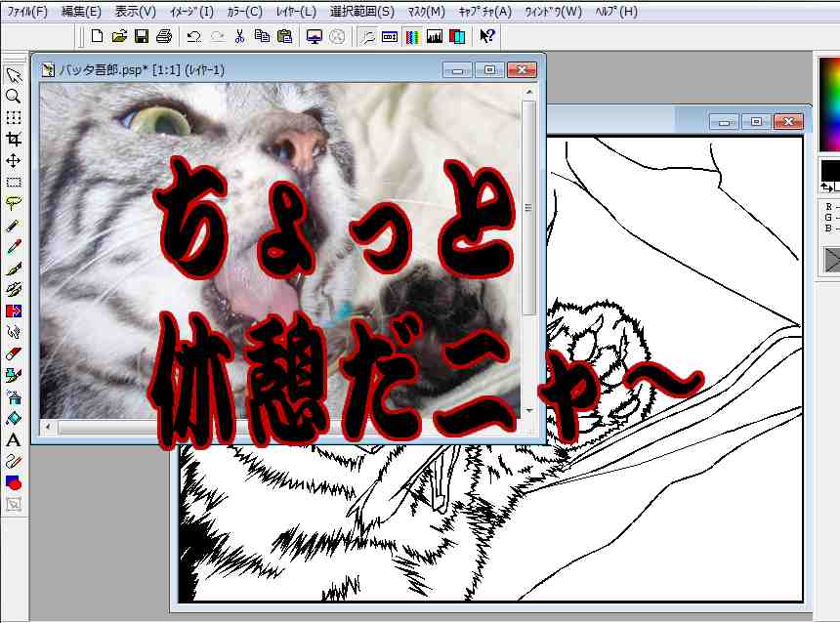840x623 pixels.
Task: Select the Zoom magnifier tool
Action: click(14, 97)
